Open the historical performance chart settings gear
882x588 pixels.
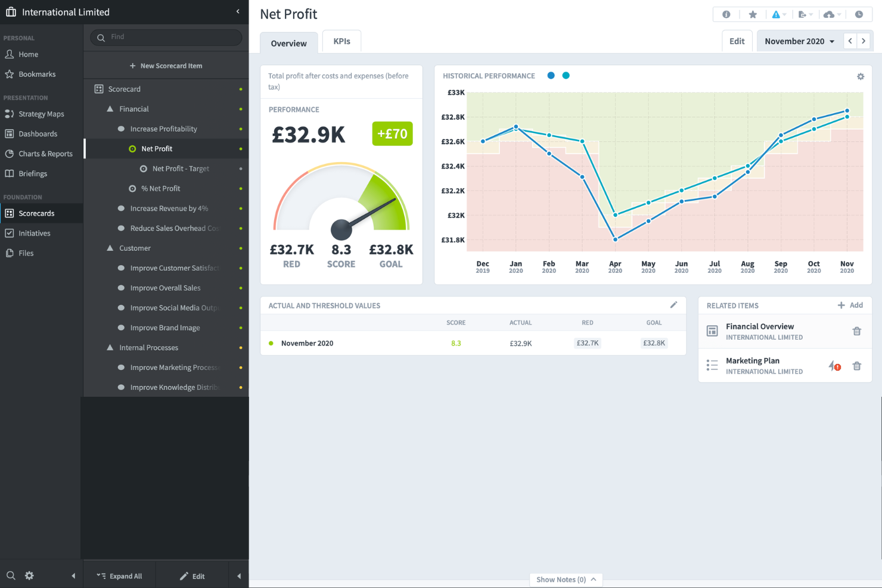(x=861, y=76)
